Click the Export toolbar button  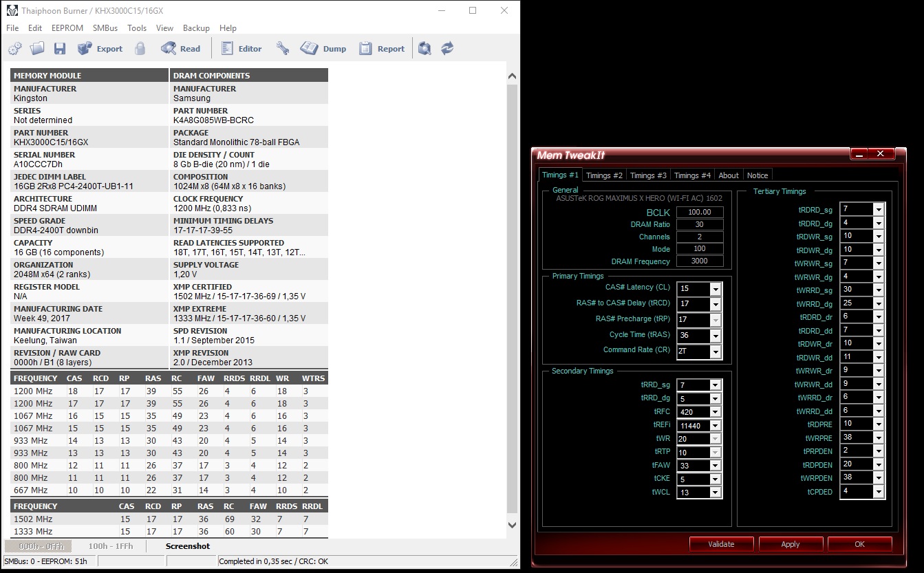point(100,48)
